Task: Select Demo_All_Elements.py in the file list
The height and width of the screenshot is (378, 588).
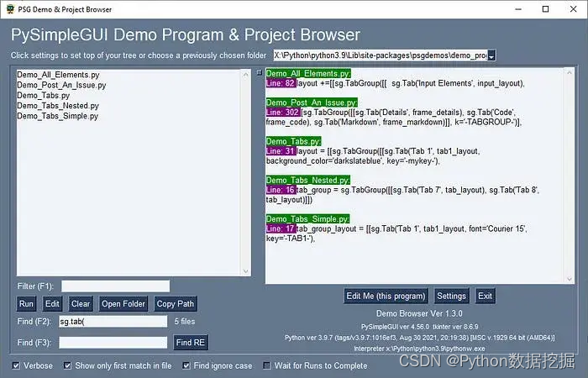Action: click(58, 75)
